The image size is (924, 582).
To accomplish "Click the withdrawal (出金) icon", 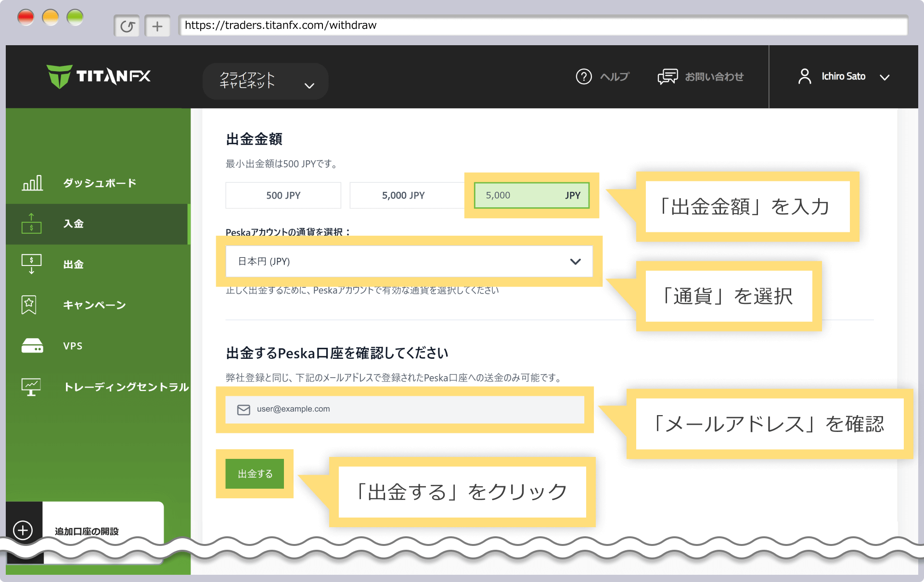I will [x=32, y=264].
